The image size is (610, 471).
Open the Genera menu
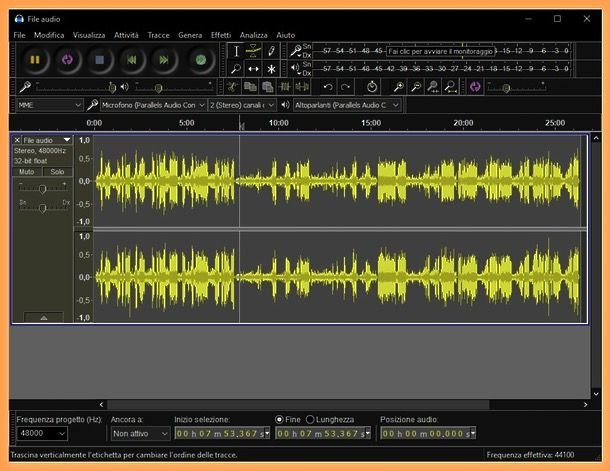pos(190,35)
